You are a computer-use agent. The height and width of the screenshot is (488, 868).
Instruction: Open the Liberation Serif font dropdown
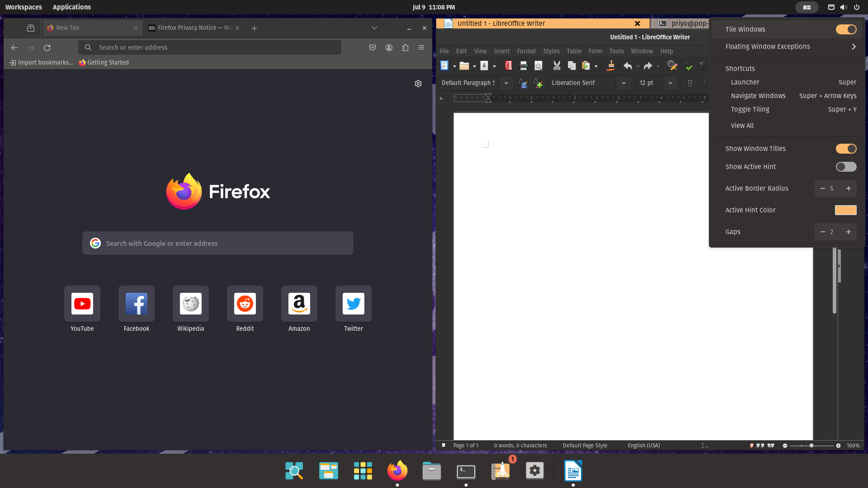coord(623,83)
